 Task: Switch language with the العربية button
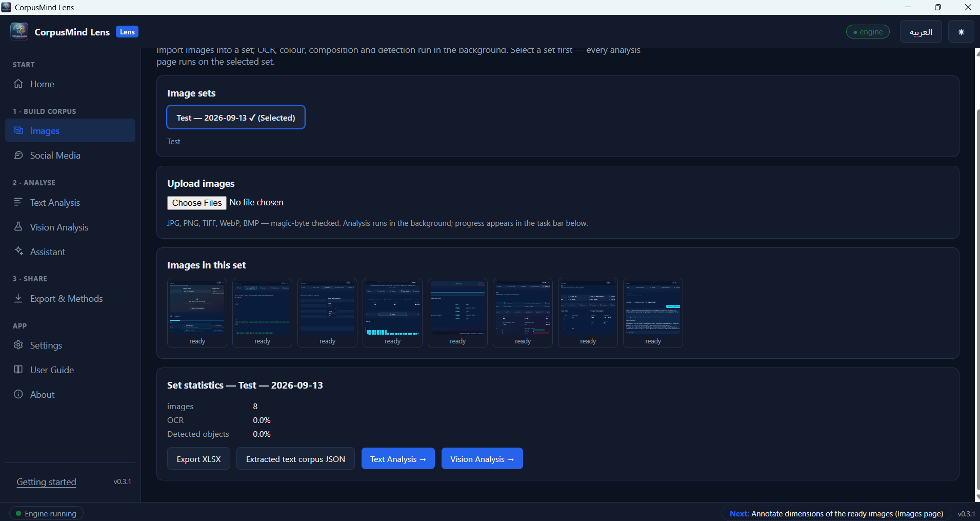coord(921,32)
